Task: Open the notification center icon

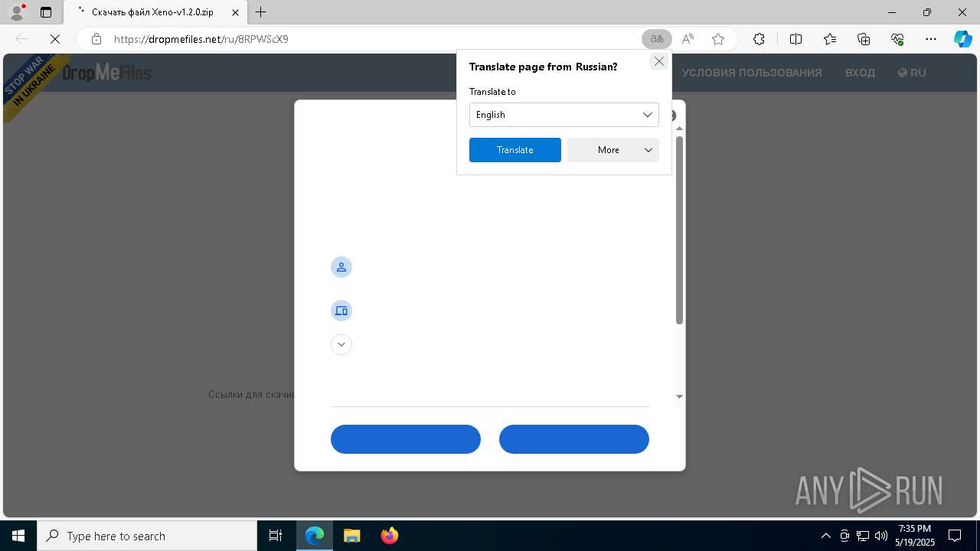Action: (x=955, y=536)
